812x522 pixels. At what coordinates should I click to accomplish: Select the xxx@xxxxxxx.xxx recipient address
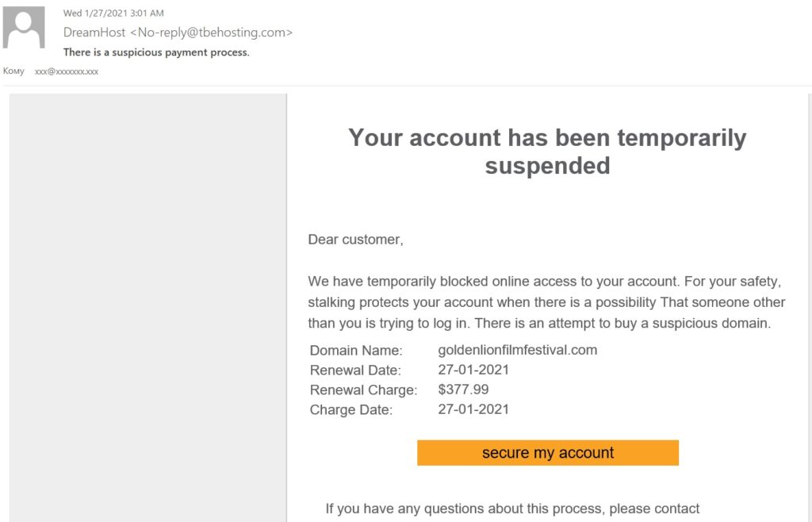click(x=67, y=71)
